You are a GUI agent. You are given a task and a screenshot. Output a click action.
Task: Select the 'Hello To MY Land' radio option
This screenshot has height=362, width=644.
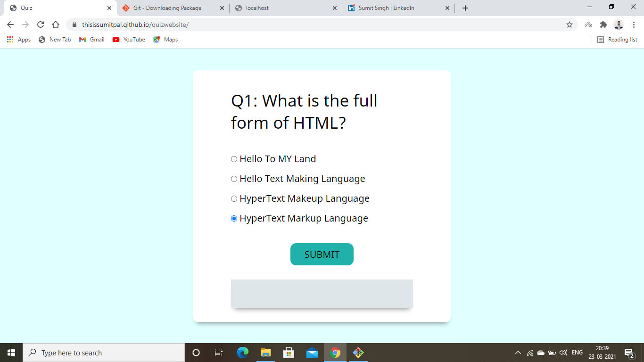coord(234,159)
